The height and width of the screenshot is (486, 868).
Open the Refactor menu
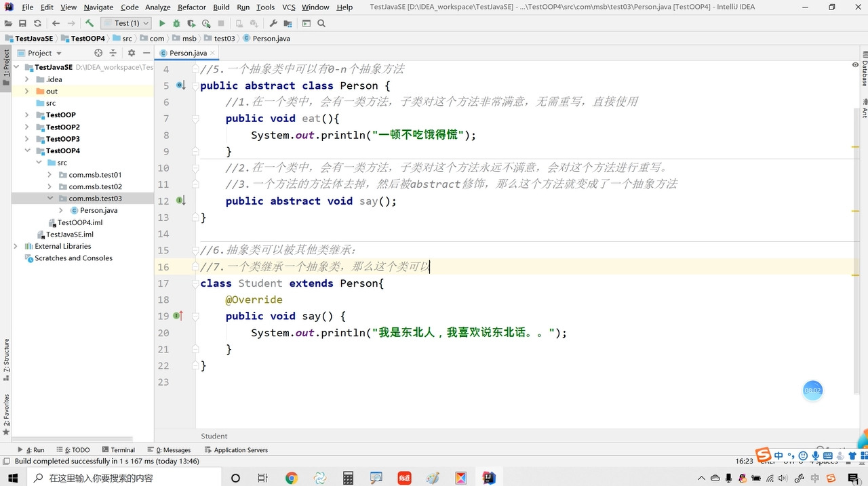tap(192, 7)
